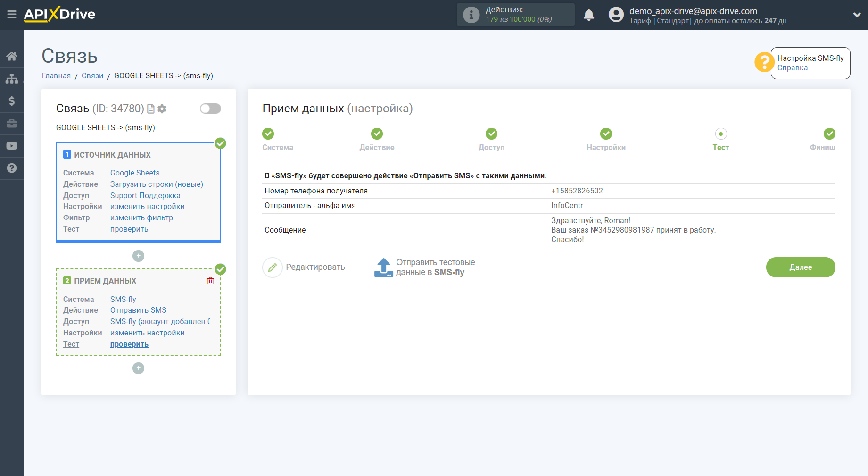Open Загрузить строки (новые) action link
This screenshot has width=868, height=476.
tap(157, 184)
